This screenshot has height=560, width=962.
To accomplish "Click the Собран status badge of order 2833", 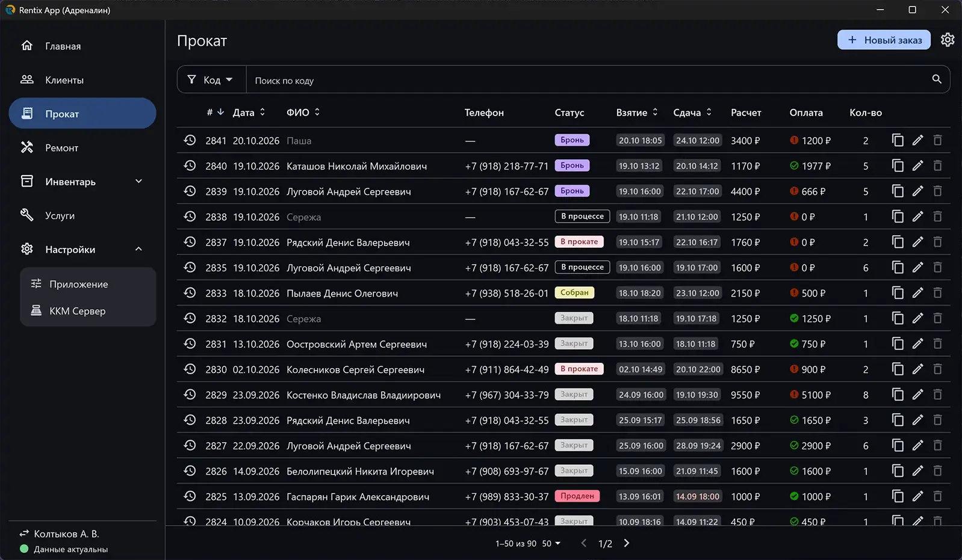I will [x=574, y=292].
